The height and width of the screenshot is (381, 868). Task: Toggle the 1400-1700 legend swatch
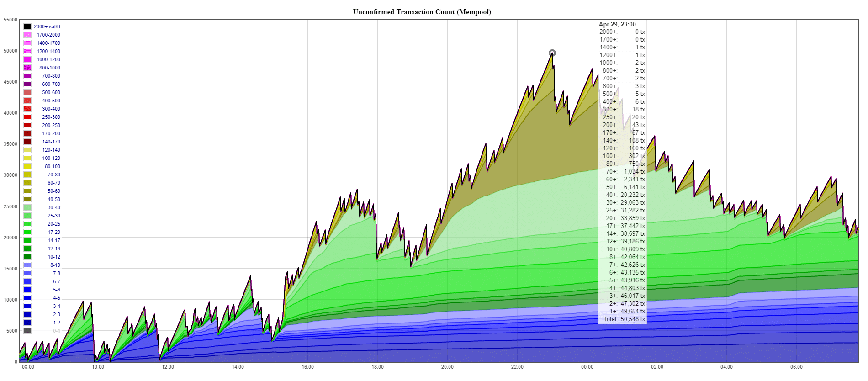27,43
